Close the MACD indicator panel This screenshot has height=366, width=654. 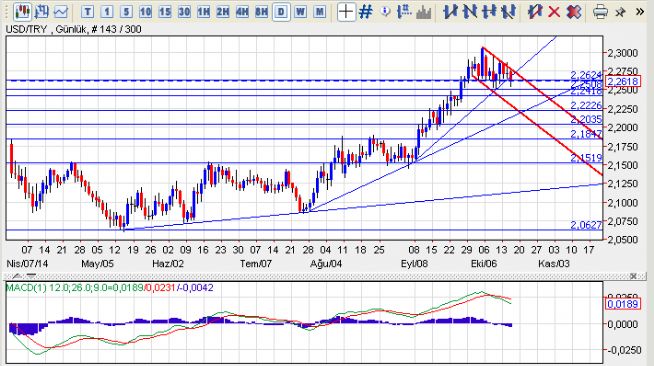click(633, 276)
